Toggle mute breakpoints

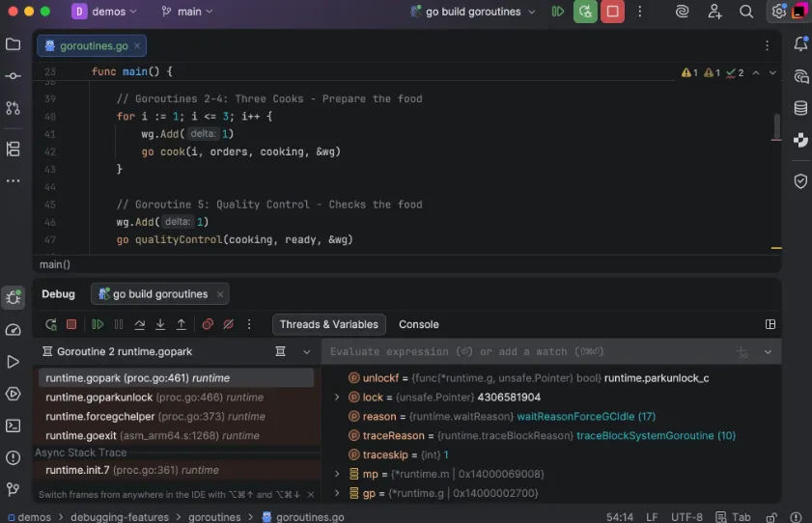point(229,324)
